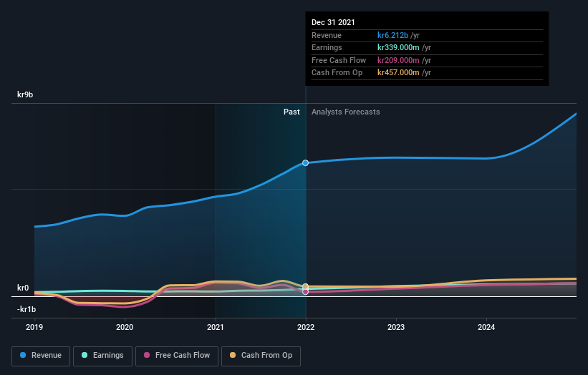Click the kr339.000m earnings value
The width and height of the screenshot is (588, 375).
398,47
